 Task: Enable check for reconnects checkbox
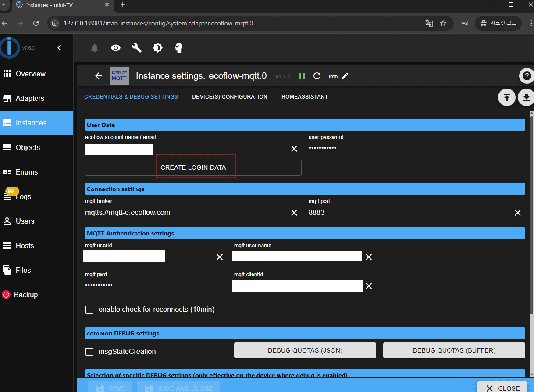coord(89,310)
